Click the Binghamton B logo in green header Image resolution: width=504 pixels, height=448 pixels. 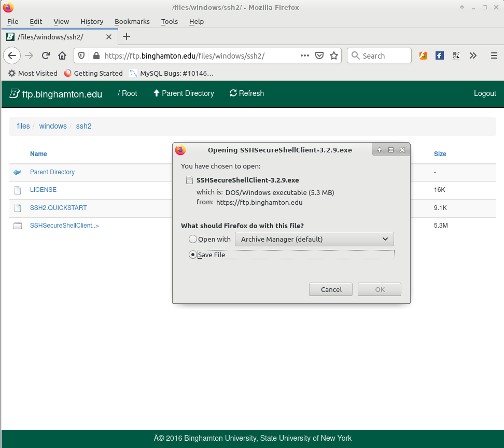(14, 93)
